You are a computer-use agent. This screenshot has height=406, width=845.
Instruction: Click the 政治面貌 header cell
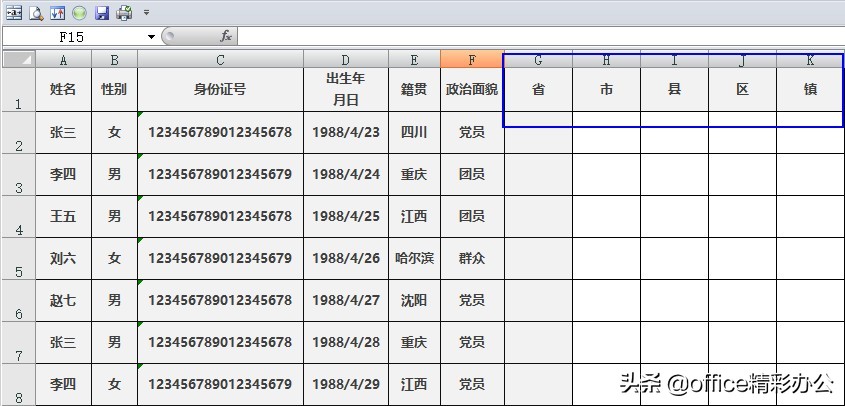pos(472,90)
